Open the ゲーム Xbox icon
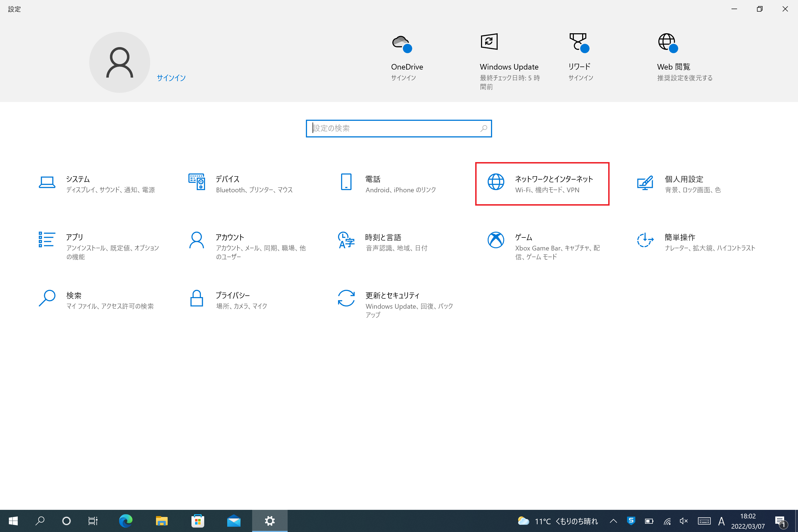The height and width of the screenshot is (532, 798). (x=496, y=240)
